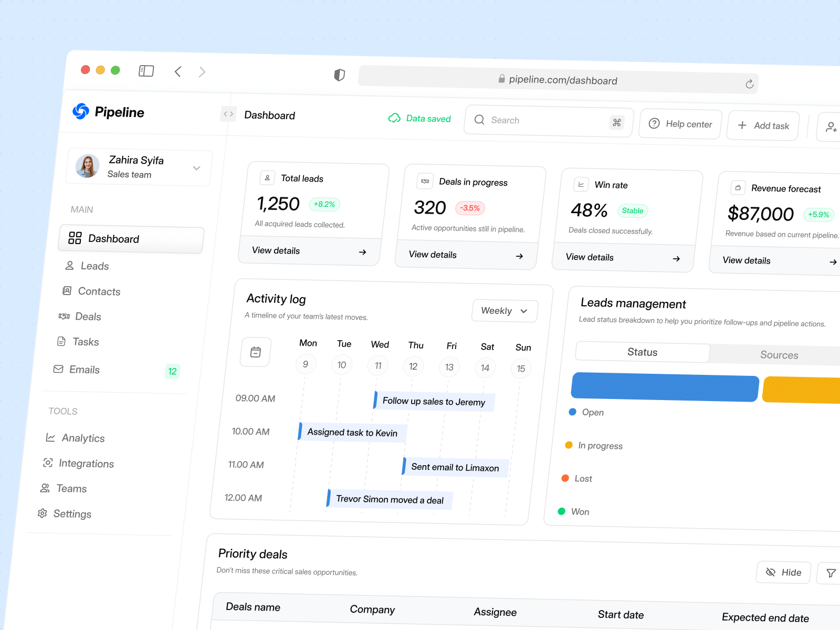Collapse sidebar with the code-bracket icon

[228, 114]
